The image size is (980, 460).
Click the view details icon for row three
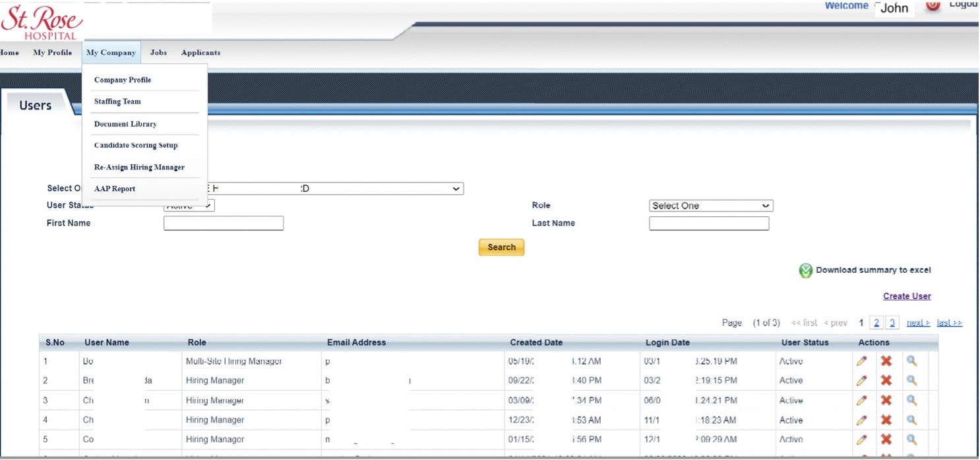[911, 400]
